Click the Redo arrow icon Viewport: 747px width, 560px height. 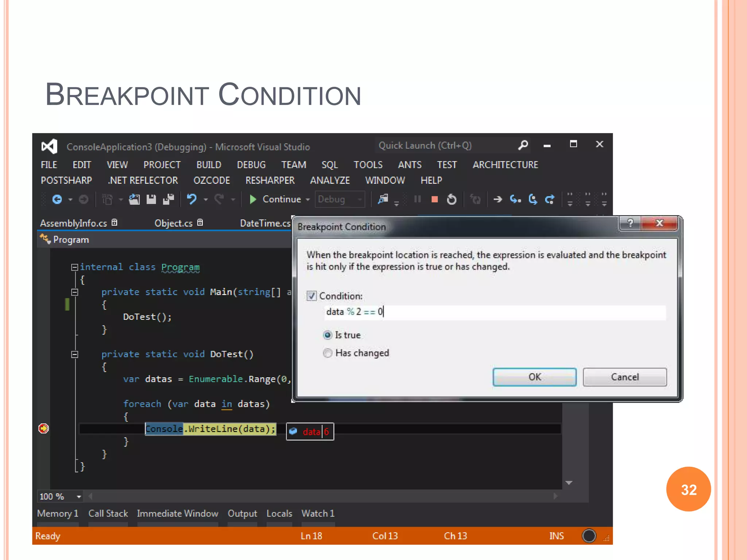(x=219, y=199)
